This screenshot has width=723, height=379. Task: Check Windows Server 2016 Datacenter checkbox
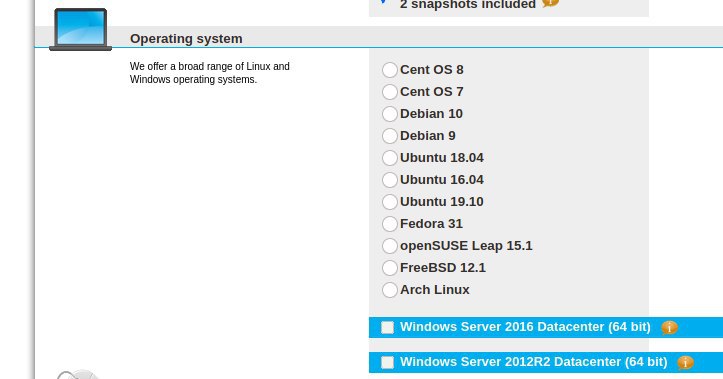coord(387,327)
